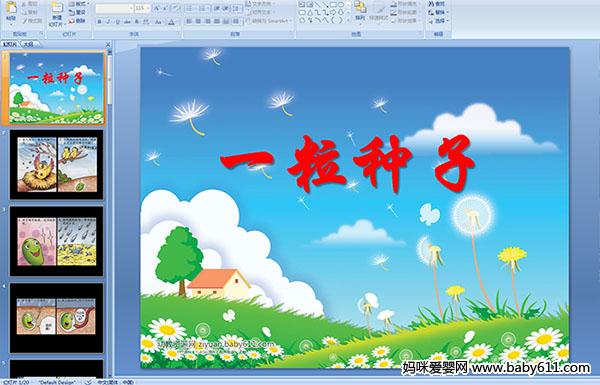Click the Italic formatting icon
Screen dimensions: 600x385
tap(108, 22)
